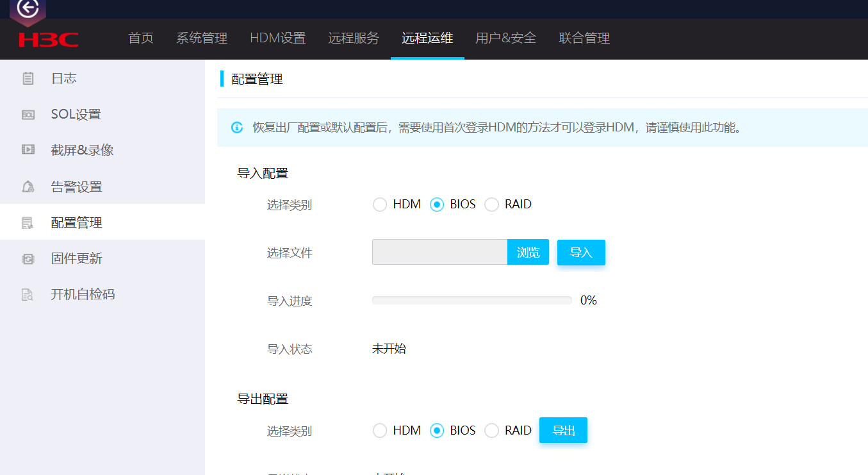The width and height of the screenshot is (868, 475).
Task: Select RAID radio under 导入配置
Action: (491, 204)
